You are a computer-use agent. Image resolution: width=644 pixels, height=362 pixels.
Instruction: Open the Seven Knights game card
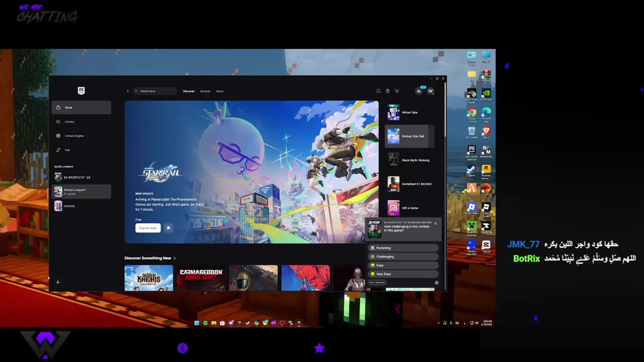pos(149,278)
